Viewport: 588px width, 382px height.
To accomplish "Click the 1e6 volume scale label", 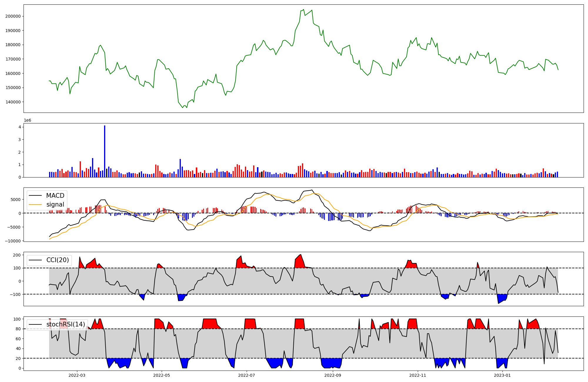I will point(27,120).
